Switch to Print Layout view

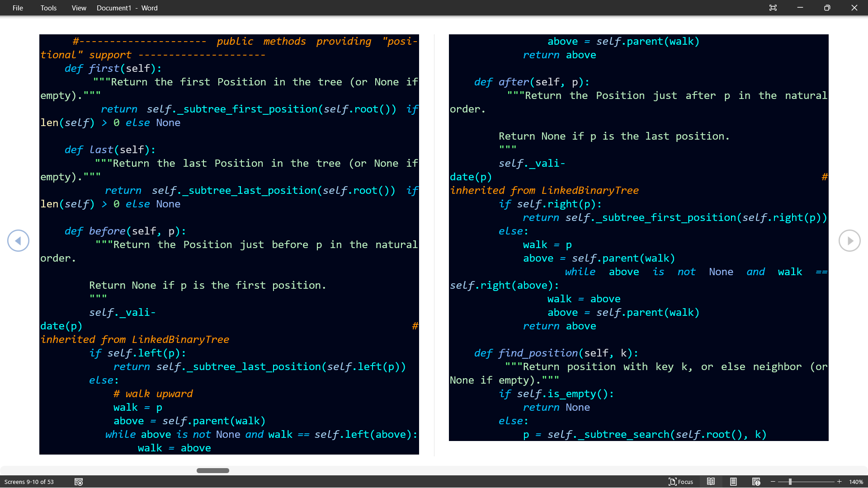[733, 482]
